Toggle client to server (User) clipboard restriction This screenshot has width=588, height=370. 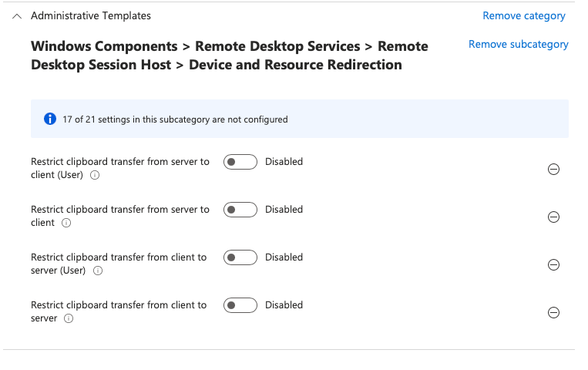tap(240, 257)
